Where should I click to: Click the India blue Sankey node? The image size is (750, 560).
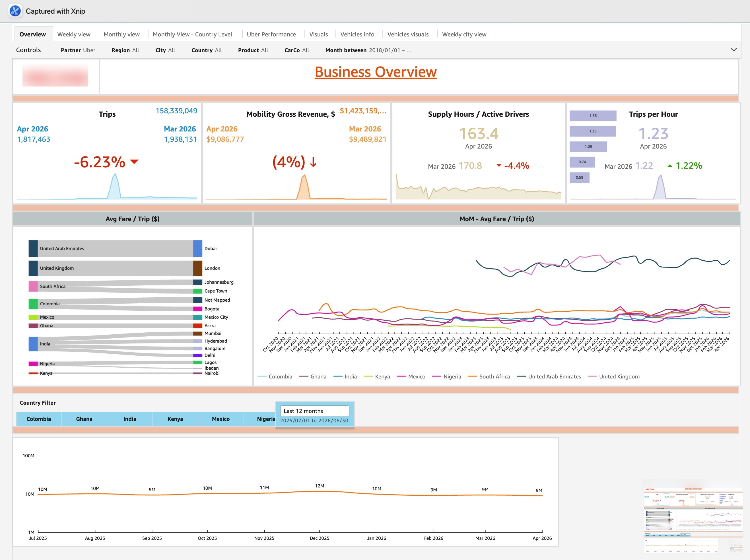click(x=33, y=344)
